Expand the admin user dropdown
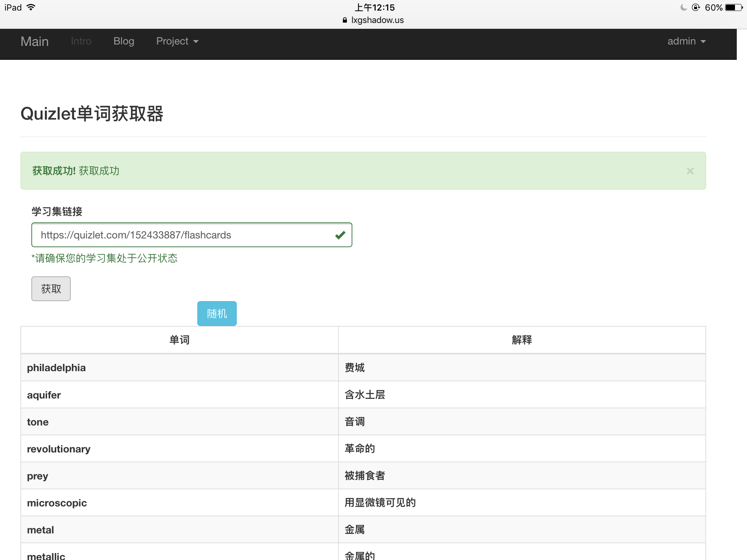This screenshot has height=560, width=747. (x=686, y=41)
